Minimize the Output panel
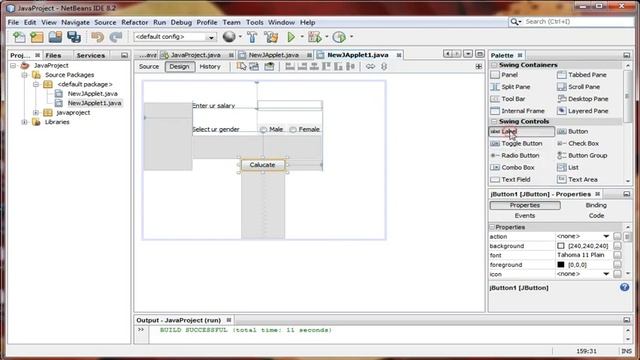 [x=627, y=320]
